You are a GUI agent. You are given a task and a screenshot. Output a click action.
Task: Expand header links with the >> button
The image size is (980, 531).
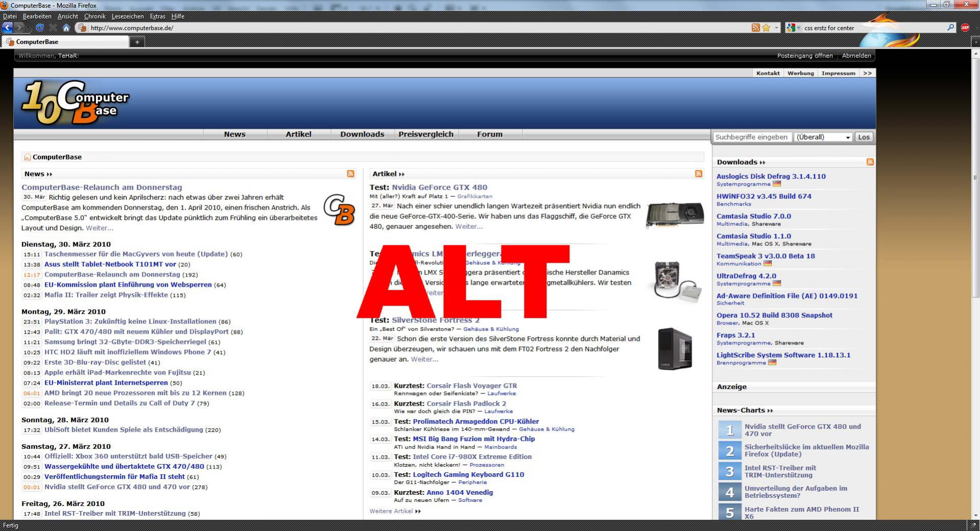coord(867,73)
